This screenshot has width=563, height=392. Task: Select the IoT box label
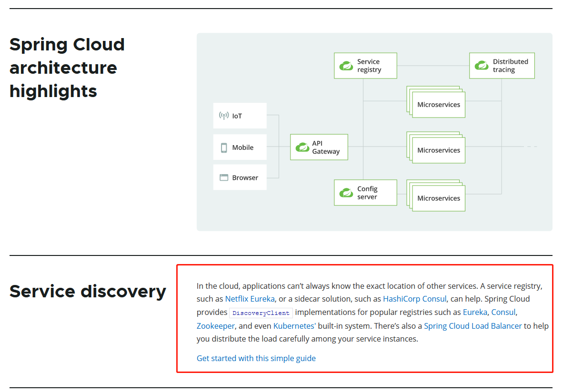(x=237, y=116)
